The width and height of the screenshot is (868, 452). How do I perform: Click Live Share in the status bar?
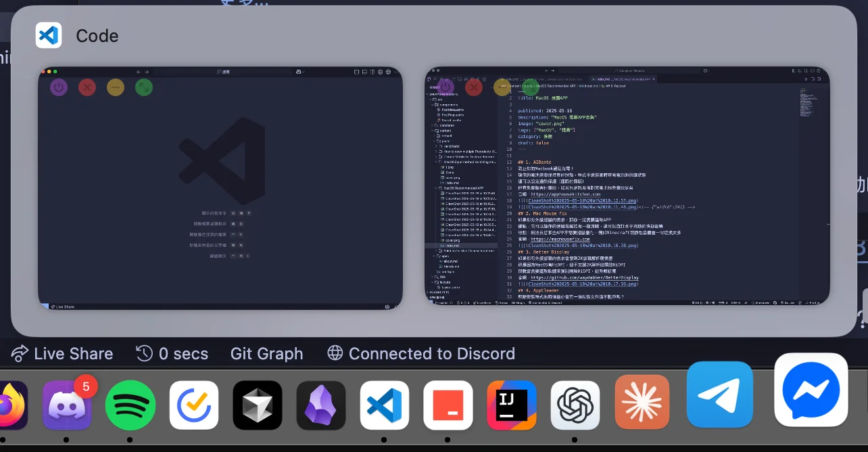coord(62,354)
